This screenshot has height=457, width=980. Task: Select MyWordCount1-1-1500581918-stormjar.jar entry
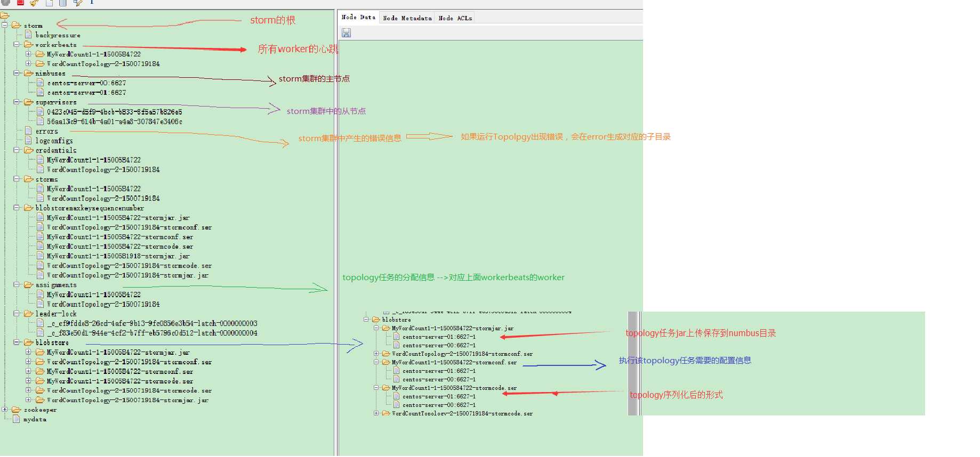pyautogui.click(x=118, y=256)
